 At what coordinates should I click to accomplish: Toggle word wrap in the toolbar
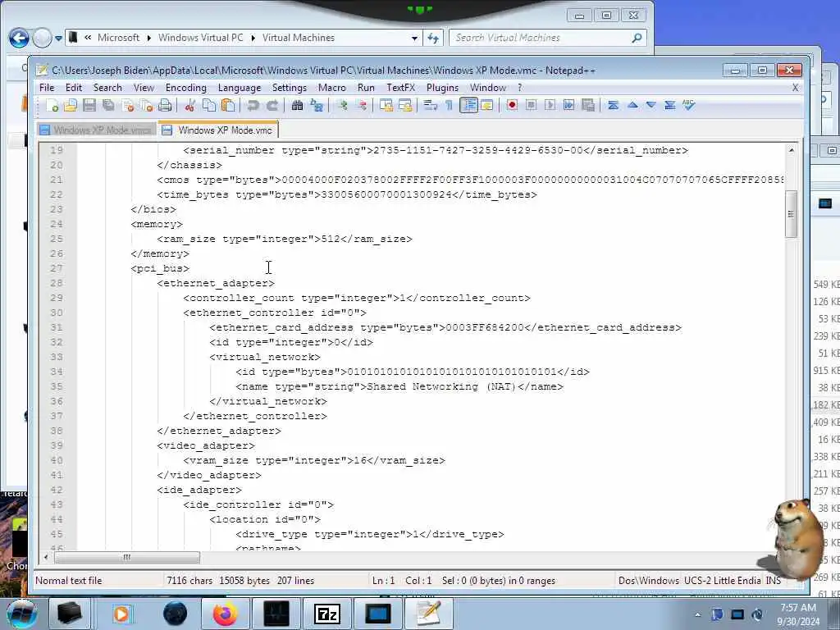(x=430, y=106)
